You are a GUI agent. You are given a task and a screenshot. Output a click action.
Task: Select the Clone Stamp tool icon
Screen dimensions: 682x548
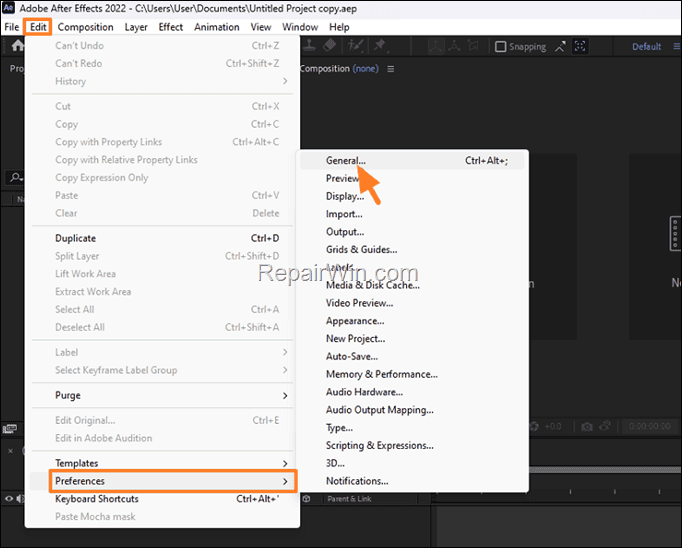coord(310,45)
